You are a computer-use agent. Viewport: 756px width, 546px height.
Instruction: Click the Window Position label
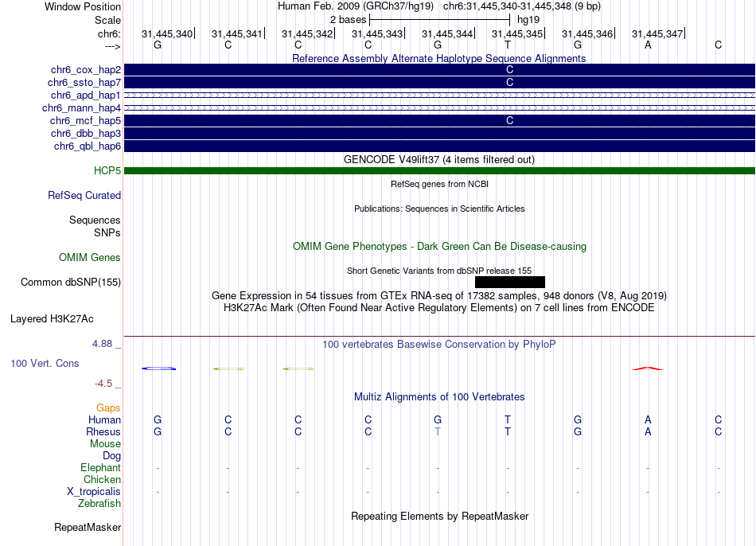coord(83,6)
